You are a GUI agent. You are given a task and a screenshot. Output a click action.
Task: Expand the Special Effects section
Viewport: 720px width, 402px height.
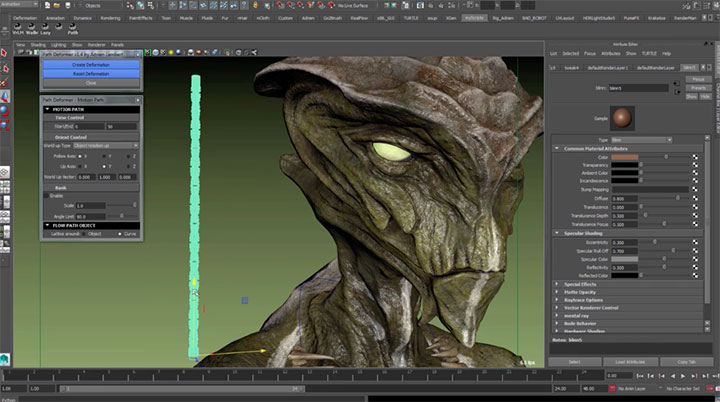557,284
